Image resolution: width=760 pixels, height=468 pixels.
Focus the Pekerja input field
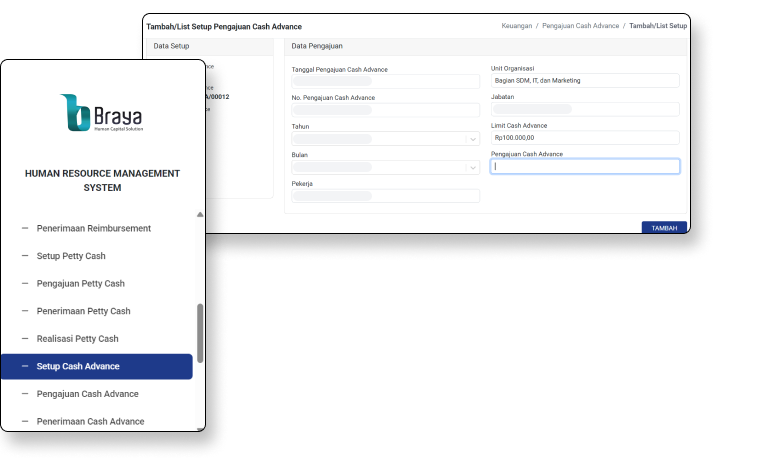click(384, 196)
